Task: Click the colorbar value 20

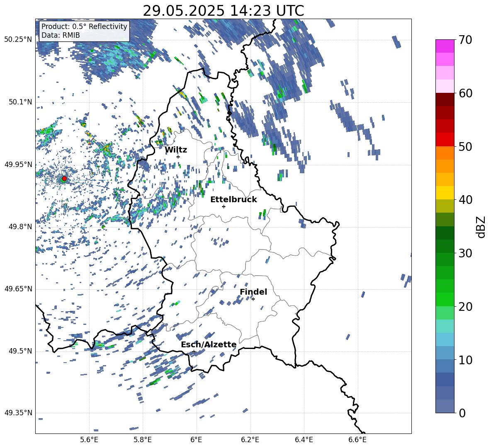Action: (x=466, y=307)
